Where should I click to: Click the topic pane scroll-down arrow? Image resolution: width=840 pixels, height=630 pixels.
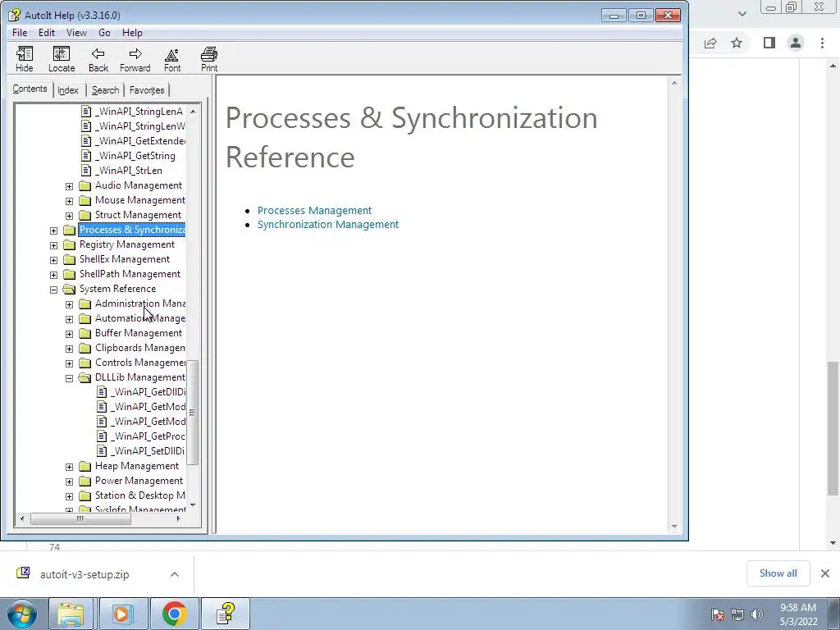pyautogui.click(x=674, y=526)
